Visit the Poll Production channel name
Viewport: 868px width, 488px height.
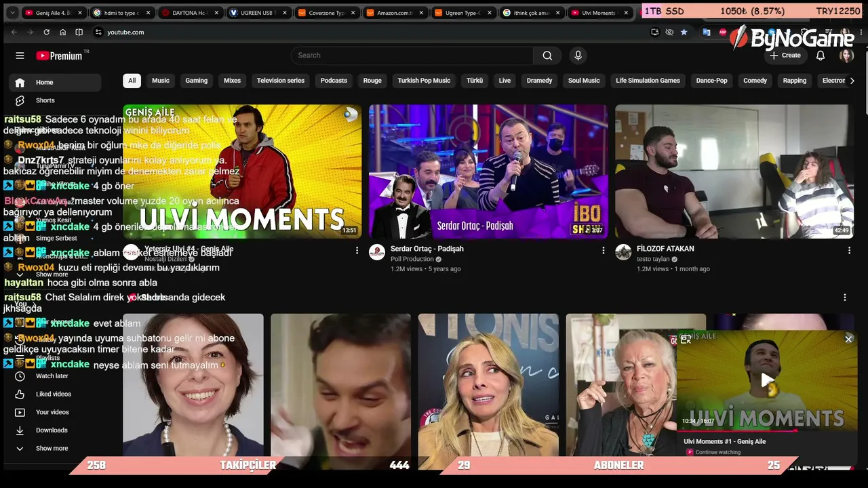click(x=412, y=259)
